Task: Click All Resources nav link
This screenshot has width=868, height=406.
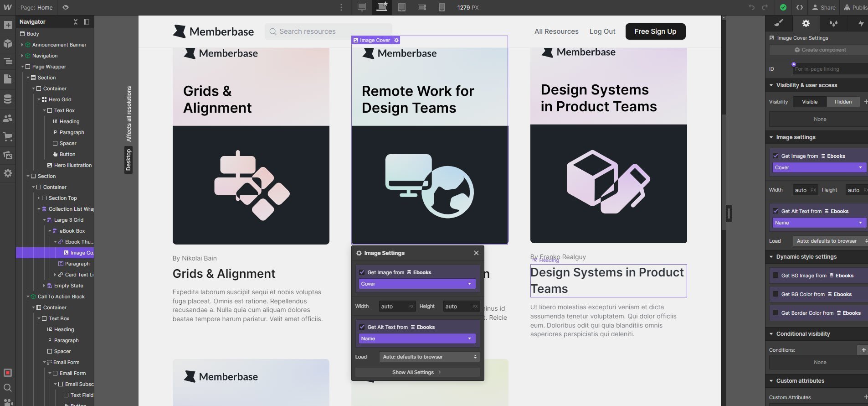Action: tap(556, 31)
